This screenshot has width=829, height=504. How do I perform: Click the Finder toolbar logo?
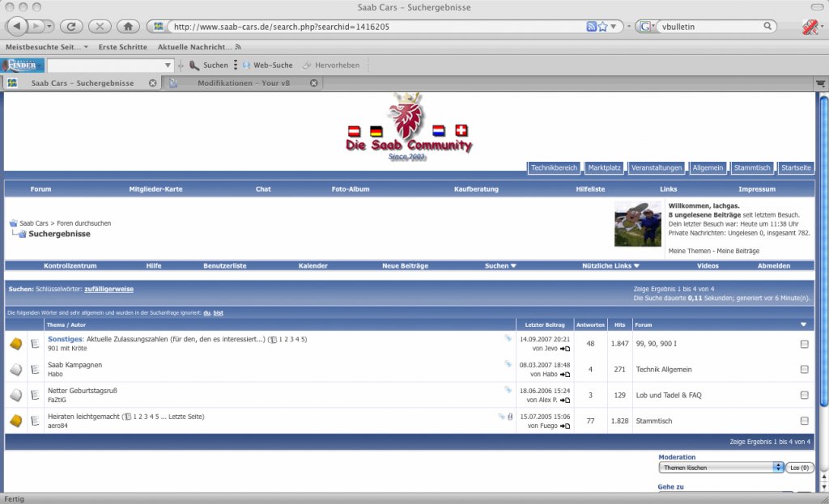23,65
